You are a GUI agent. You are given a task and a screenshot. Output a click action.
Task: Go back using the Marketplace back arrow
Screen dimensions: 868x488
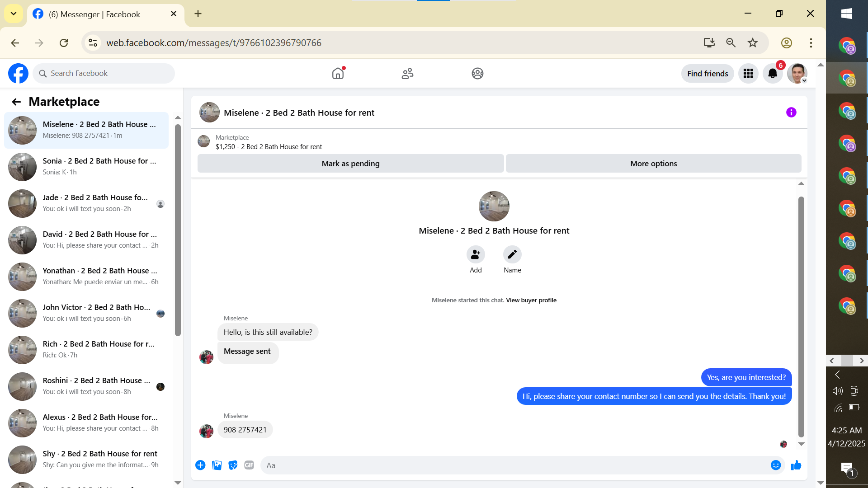16,102
